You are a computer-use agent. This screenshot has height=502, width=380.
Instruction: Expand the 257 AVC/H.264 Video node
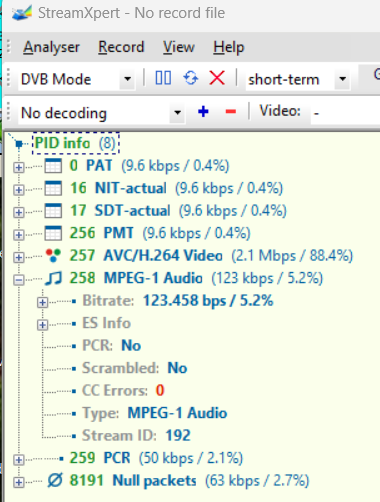coord(19,257)
